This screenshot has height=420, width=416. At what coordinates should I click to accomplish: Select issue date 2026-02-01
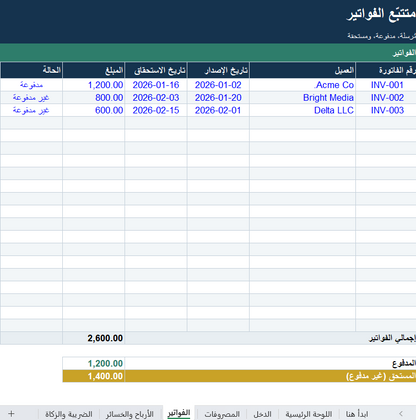tap(218, 110)
